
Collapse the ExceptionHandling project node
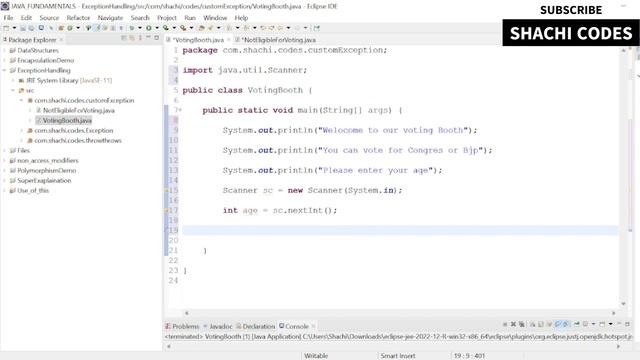(4, 70)
